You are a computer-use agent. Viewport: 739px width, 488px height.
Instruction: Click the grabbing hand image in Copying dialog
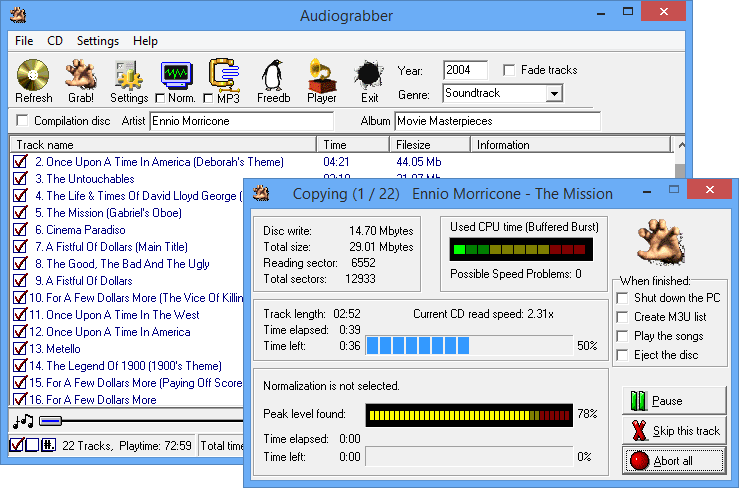pos(661,241)
